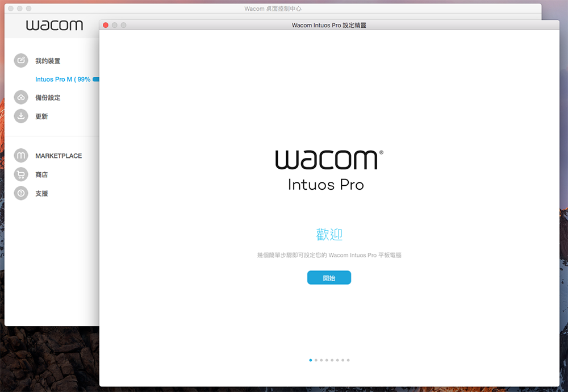568x392 pixels.
Task: Open 支援 menu item
Action: coord(41,194)
